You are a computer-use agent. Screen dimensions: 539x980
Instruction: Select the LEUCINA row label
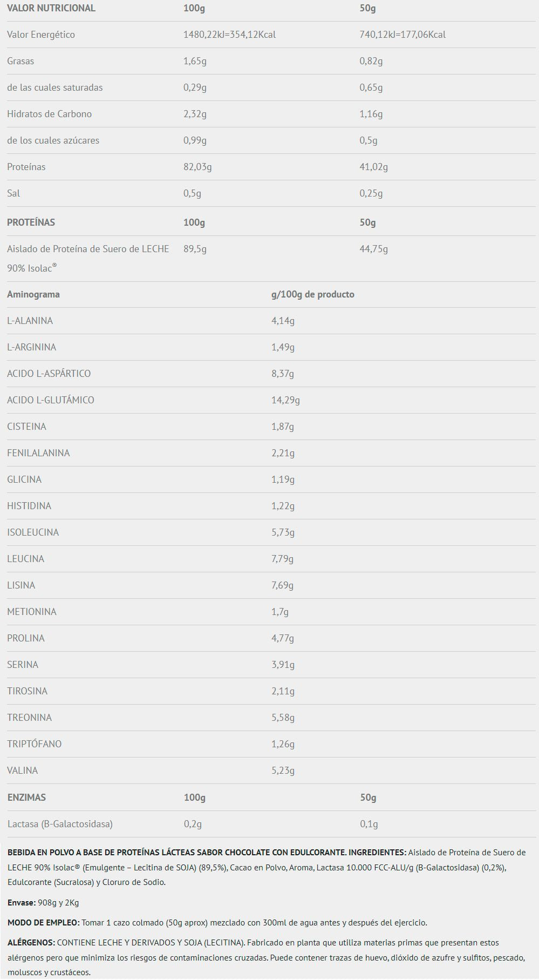[x=25, y=559]
